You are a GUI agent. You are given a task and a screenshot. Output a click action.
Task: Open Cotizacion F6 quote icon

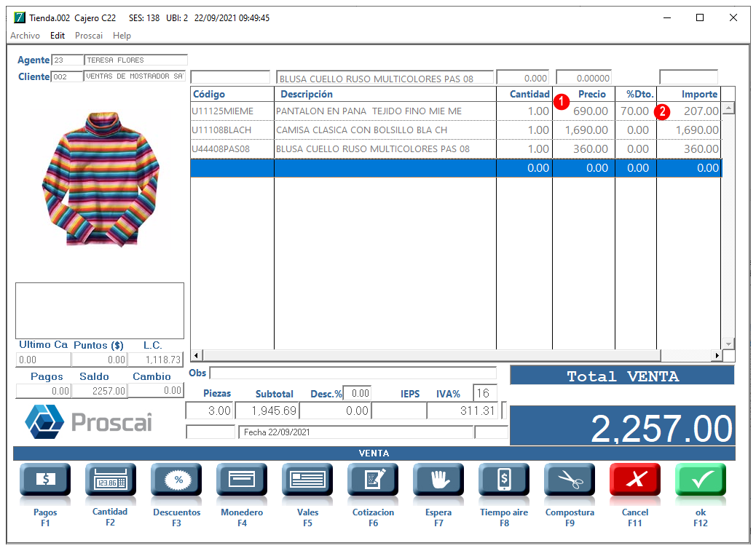[373, 480]
